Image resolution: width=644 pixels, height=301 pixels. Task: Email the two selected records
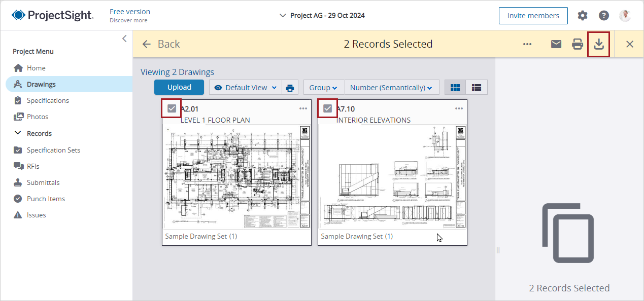(x=556, y=44)
